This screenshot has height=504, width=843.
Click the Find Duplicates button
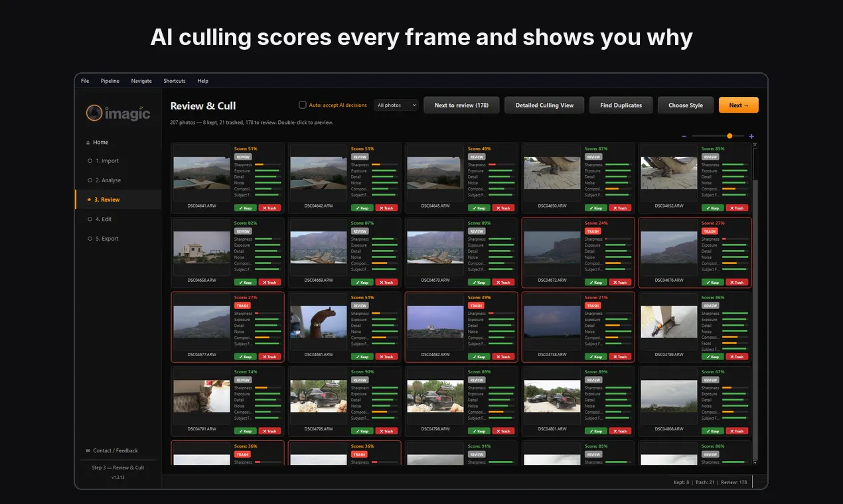coord(621,105)
